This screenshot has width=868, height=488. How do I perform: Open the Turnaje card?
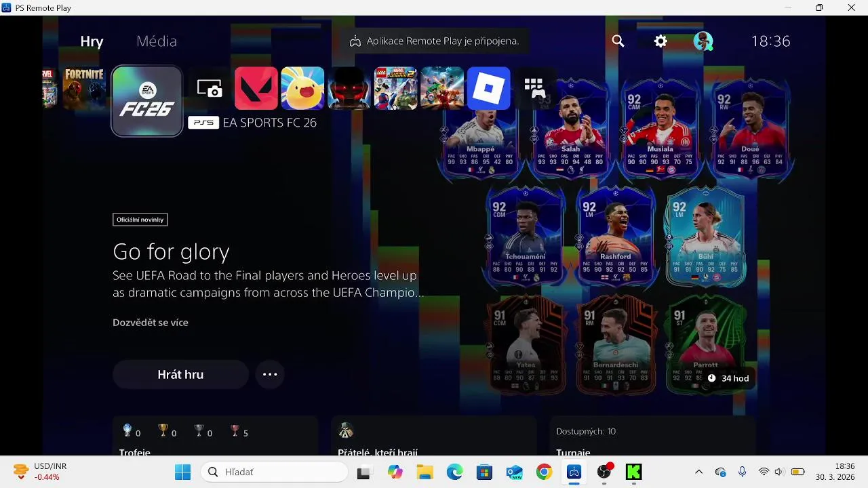(x=652, y=436)
